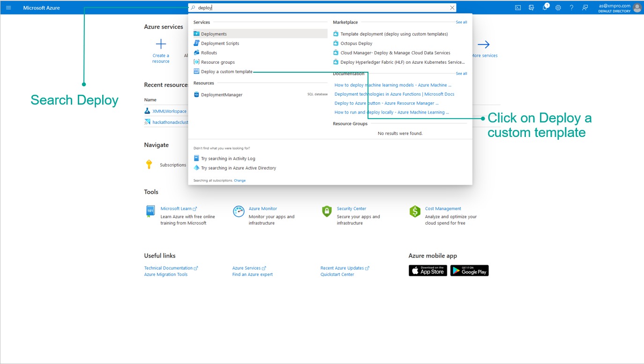The image size is (644, 364).
Task: Click See all next to Marketplace
Action: (461, 22)
